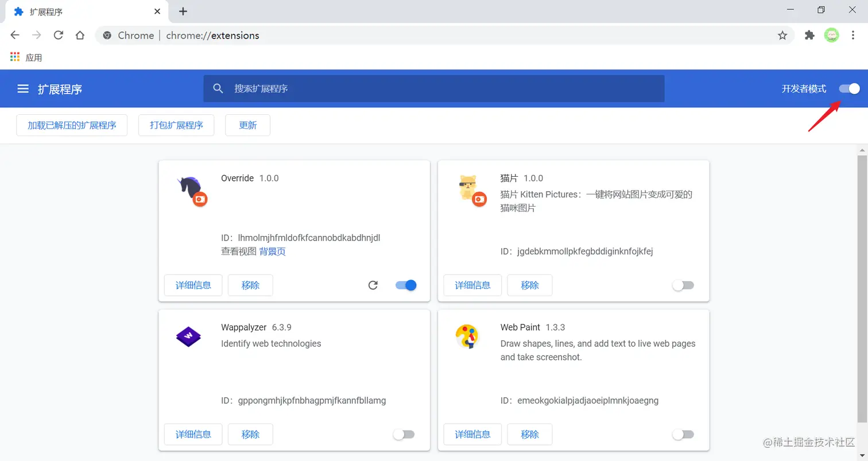Viewport: 868px width, 461px height.
Task: Click 移除 for 猫片
Action: coord(530,285)
